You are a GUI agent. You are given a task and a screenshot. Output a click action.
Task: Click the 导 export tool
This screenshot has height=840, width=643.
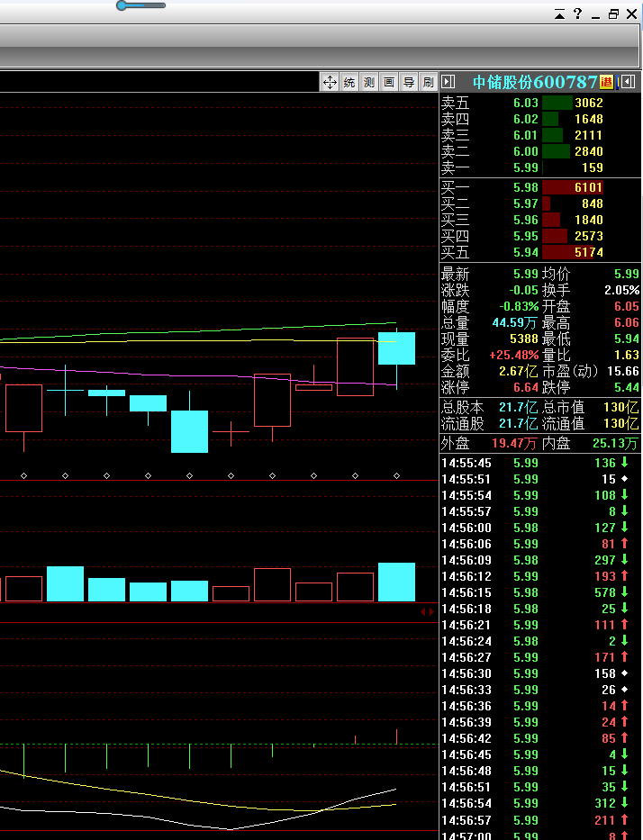pos(409,82)
